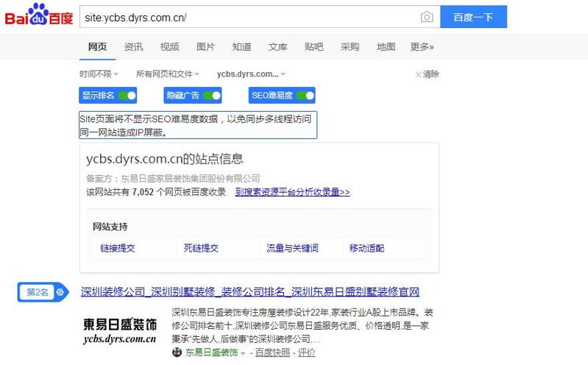Open the 流量与关键词 link
This screenshot has width=588, height=365.
click(x=292, y=248)
